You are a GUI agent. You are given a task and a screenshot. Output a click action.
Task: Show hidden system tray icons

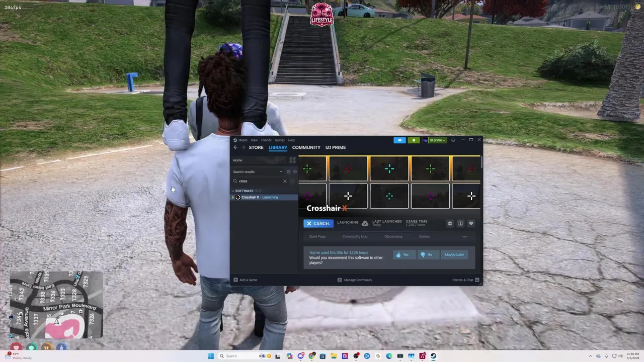tap(591, 356)
